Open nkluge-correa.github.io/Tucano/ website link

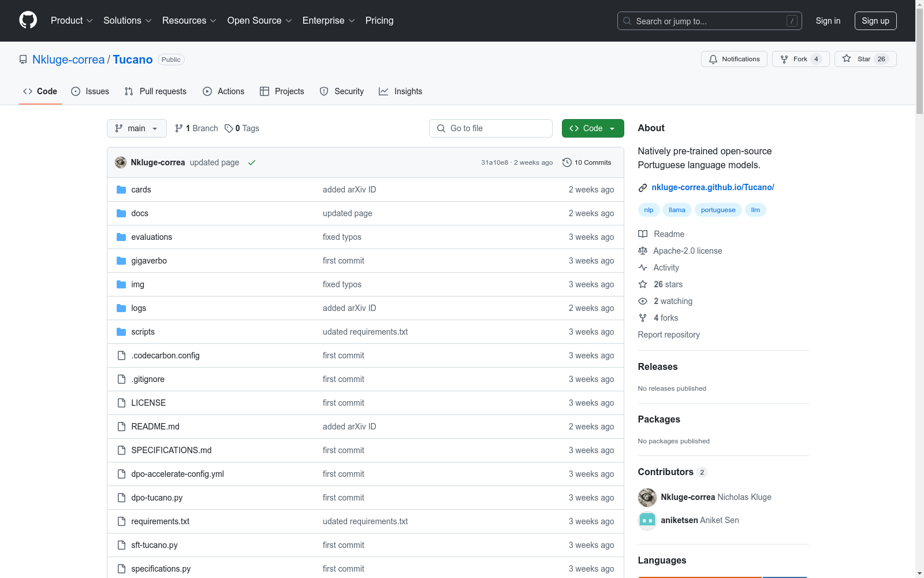[x=713, y=187]
